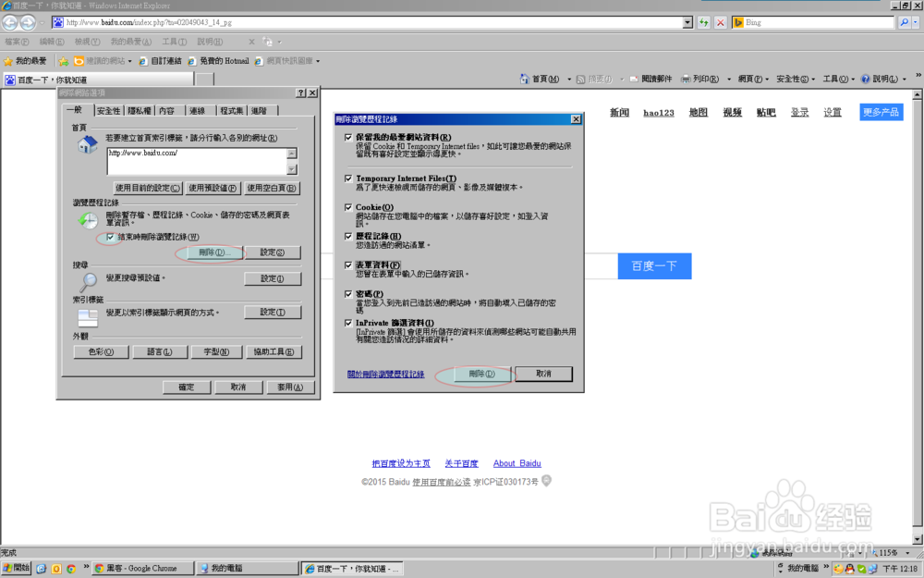Click the QQ penguin tray icon

[x=849, y=569]
